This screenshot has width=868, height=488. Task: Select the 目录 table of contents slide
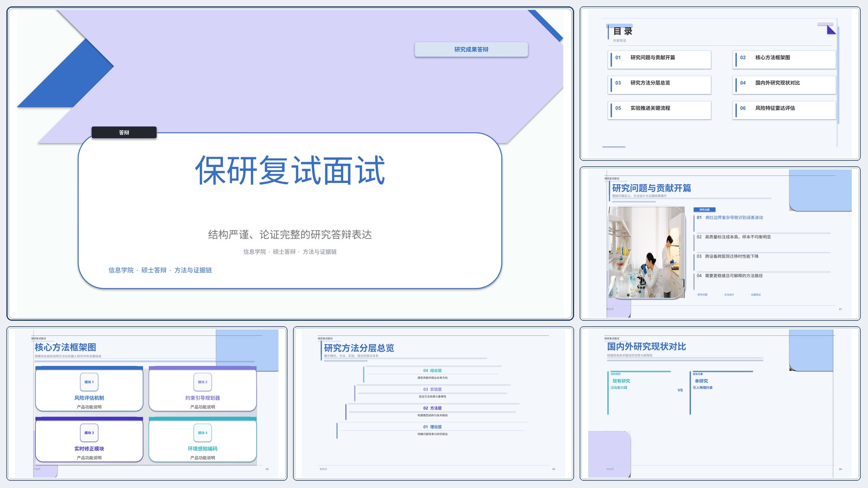(x=720, y=84)
